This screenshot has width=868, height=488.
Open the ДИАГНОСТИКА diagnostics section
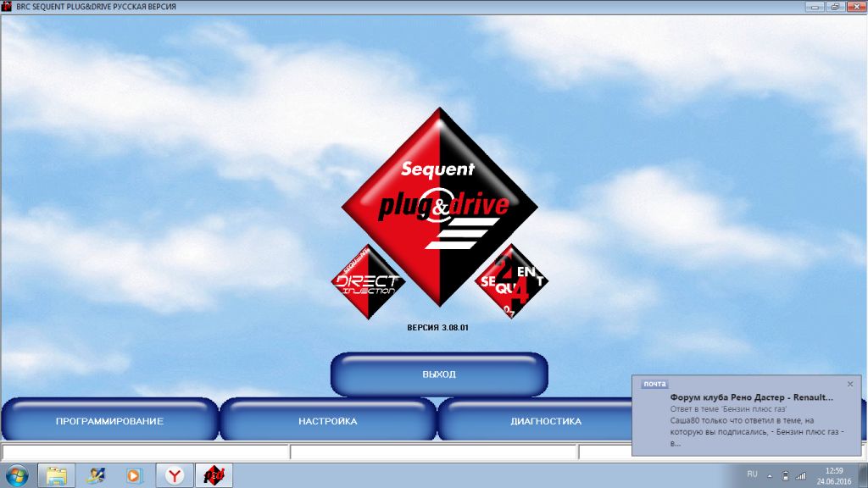(x=545, y=420)
